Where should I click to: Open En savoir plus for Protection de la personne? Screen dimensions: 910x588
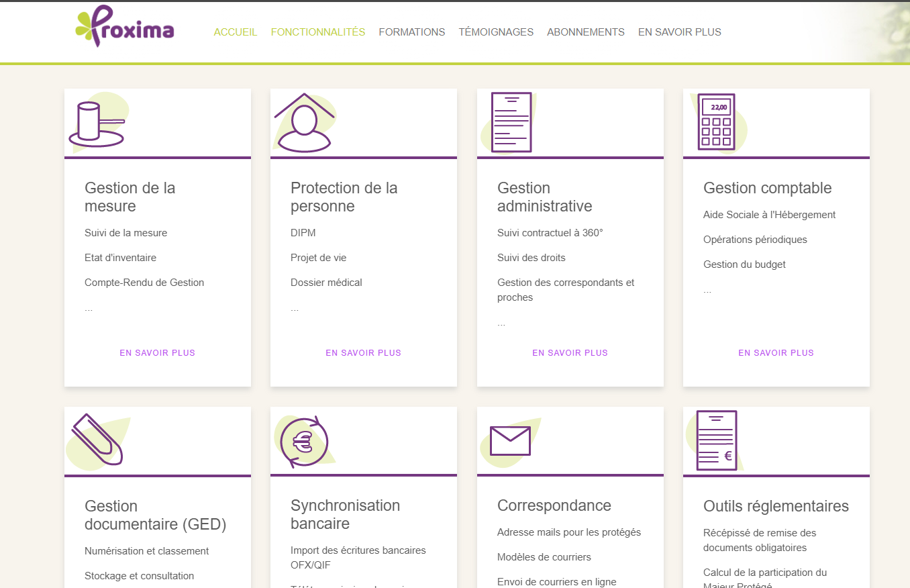pyautogui.click(x=364, y=353)
